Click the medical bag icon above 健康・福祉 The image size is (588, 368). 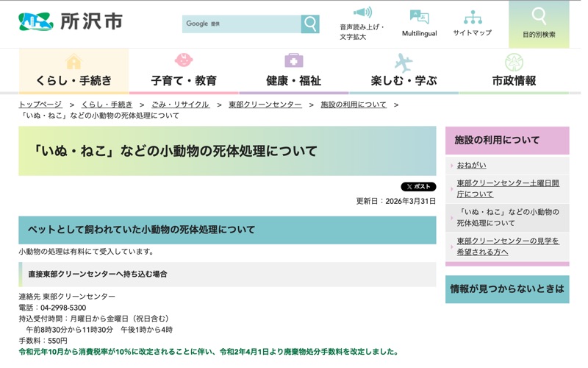(x=293, y=60)
